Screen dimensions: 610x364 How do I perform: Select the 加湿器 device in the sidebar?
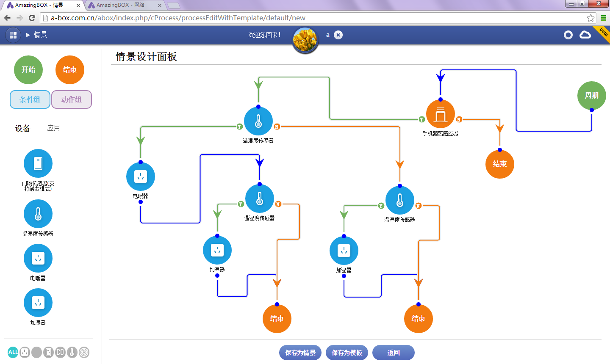point(38,303)
